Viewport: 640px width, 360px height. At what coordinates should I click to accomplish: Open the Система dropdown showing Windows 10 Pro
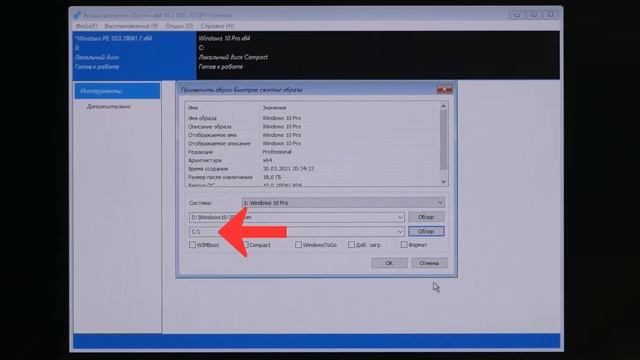343,202
